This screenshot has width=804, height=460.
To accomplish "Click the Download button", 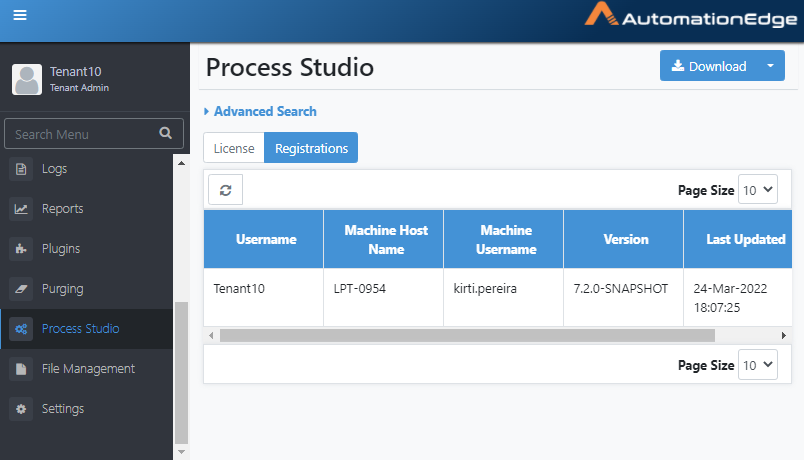I will (x=709, y=66).
